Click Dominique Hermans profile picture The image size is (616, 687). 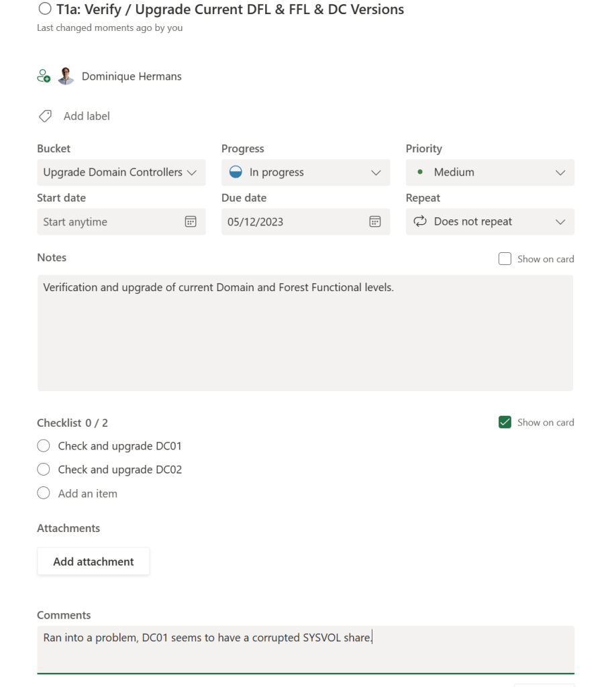coord(65,76)
